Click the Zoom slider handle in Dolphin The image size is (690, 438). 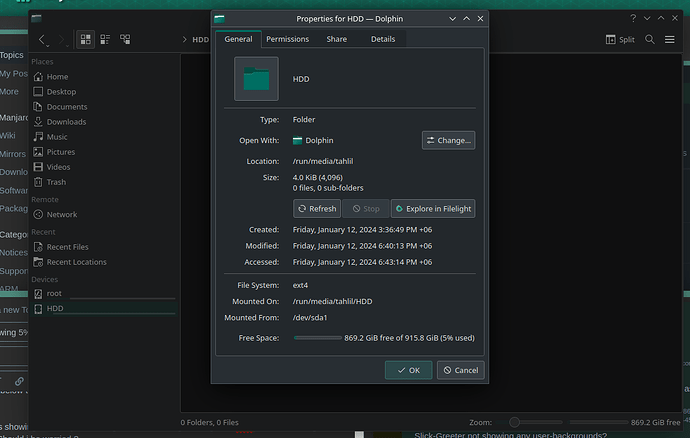tap(514, 422)
